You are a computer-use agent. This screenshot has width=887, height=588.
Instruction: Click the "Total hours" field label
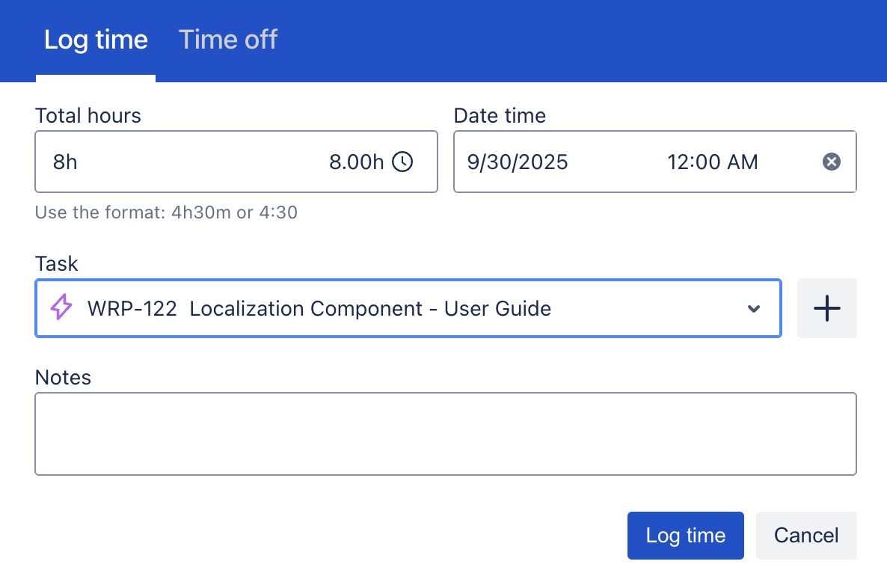[x=88, y=116]
